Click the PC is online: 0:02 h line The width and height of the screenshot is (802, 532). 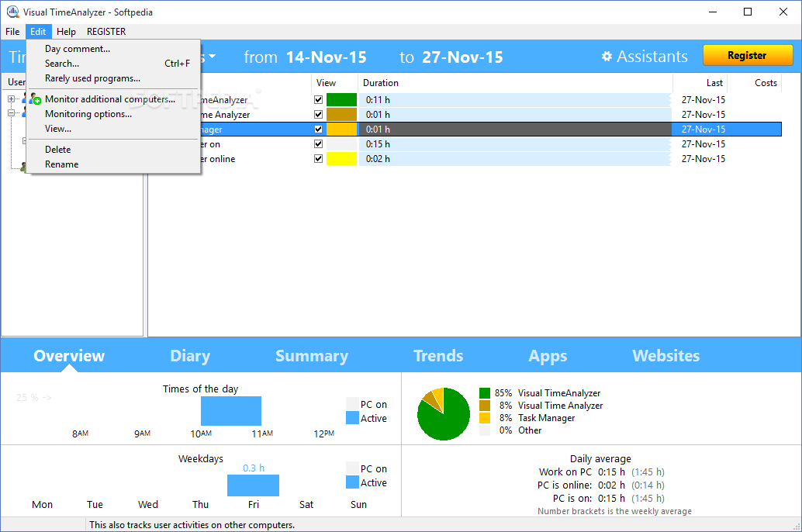click(601, 485)
